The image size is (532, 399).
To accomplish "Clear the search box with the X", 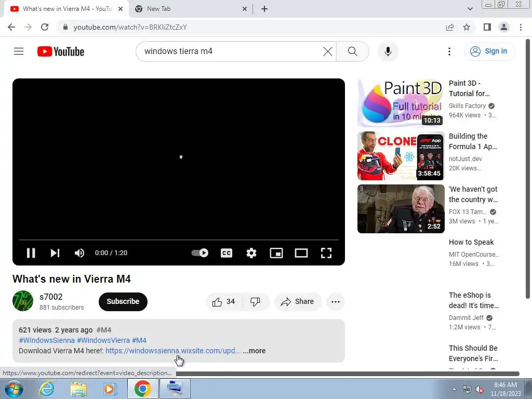I will [327, 51].
